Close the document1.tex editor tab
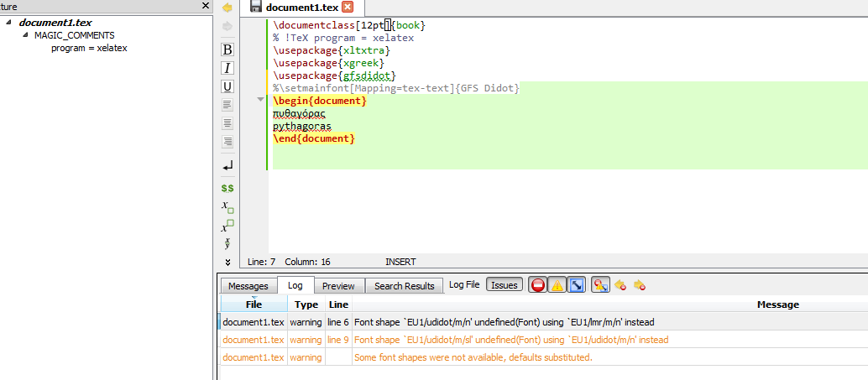 point(347,8)
